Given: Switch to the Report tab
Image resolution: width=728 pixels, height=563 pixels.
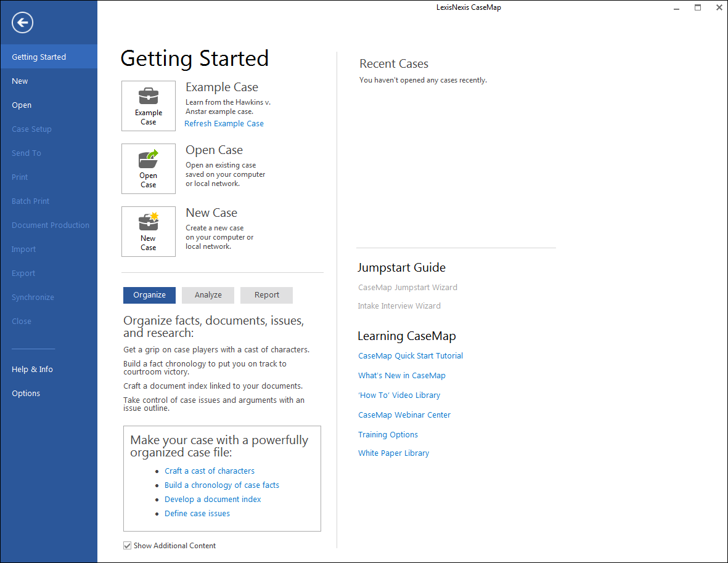Looking at the screenshot, I should [x=266, y=295].
